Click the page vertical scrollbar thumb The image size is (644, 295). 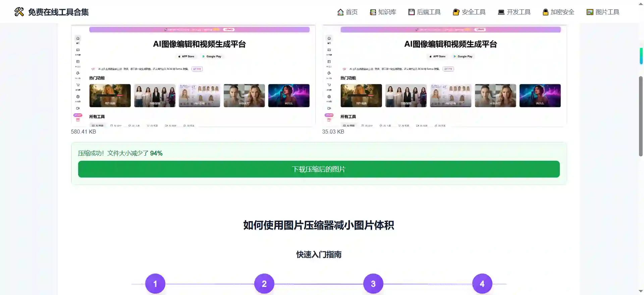tap(641, 116)
